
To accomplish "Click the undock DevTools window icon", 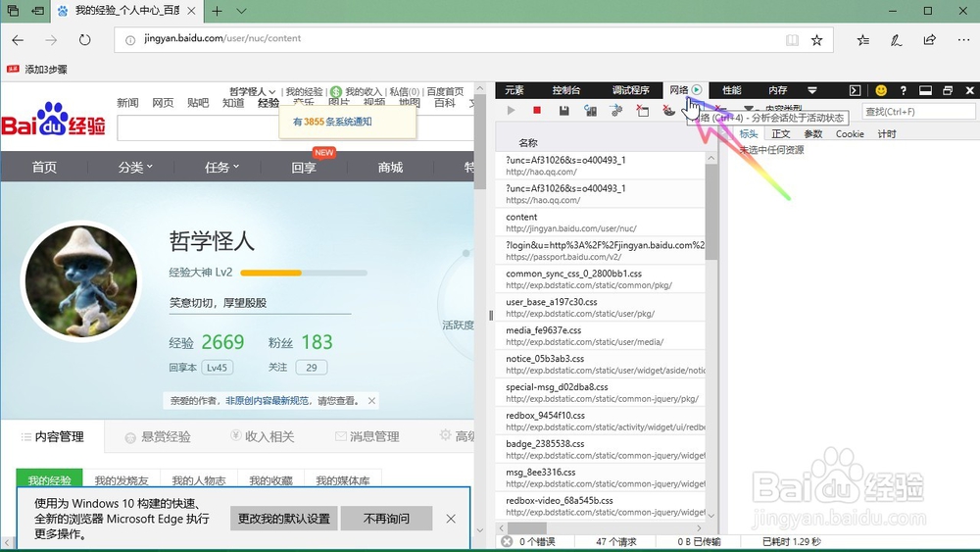I will click(x=948, y=90).
